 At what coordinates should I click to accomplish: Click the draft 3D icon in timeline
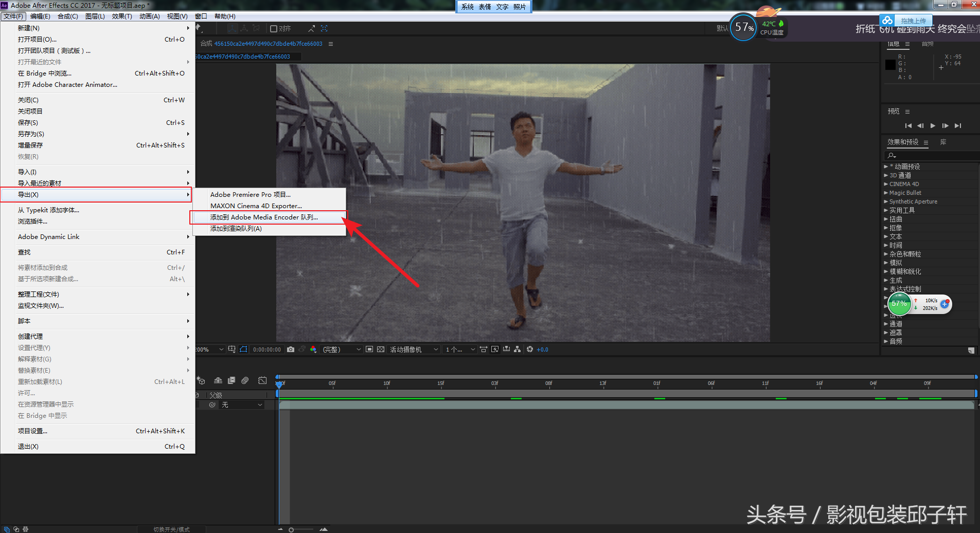pos(202,381)
